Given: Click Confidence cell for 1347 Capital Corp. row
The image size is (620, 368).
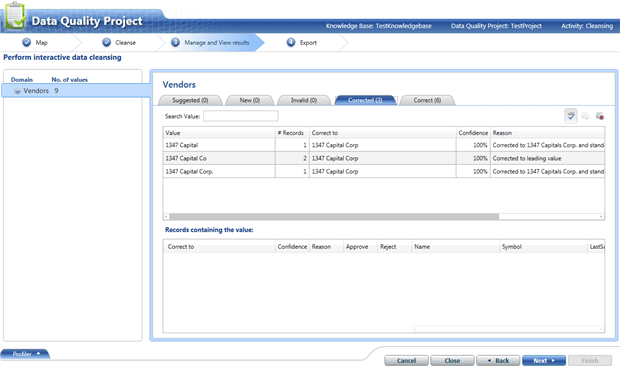Looking at the screenshot, I should pyautogui.click(x=473, y=172).
